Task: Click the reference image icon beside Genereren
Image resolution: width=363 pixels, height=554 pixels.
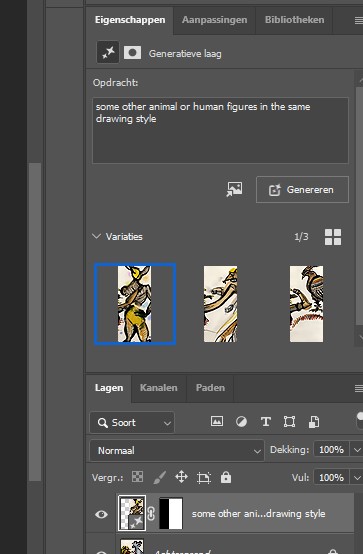Action: pyautogui.click(x=234, y=189)
